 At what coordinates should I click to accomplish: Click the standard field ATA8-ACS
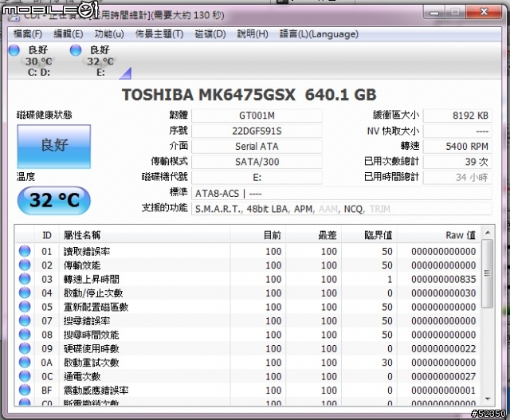pos(342,194)
